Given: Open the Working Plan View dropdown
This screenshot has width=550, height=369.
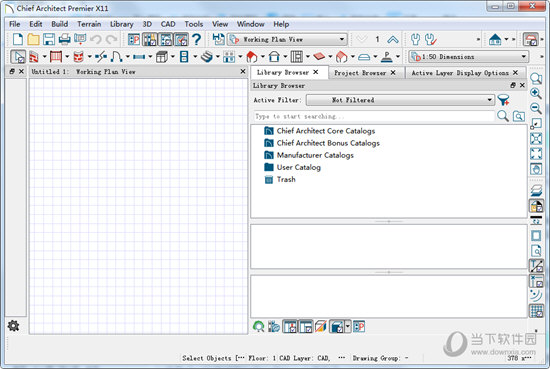Looking at the screenshot, I should (287, 39).
